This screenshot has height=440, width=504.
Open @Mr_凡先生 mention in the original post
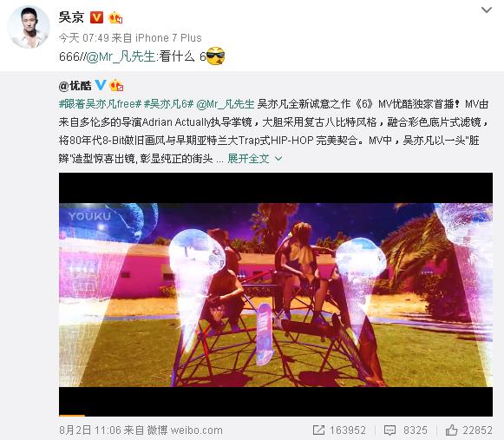click(226, 104)
